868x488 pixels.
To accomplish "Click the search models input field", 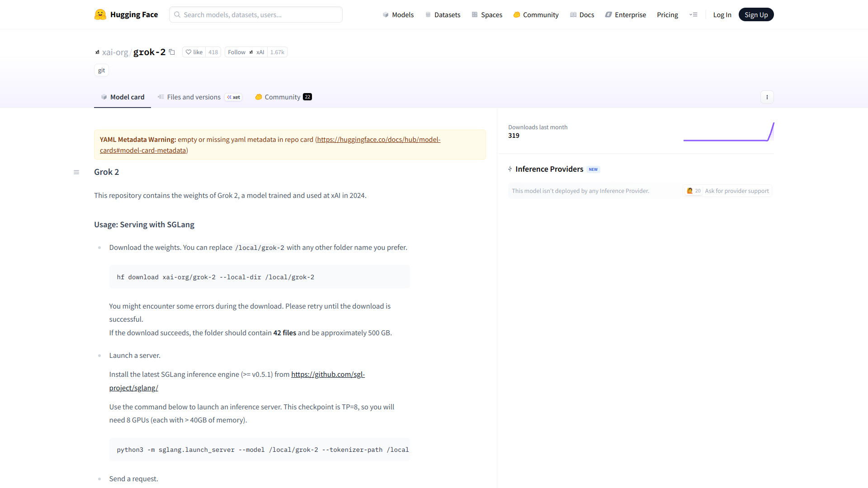I will [x=255, y=14].
